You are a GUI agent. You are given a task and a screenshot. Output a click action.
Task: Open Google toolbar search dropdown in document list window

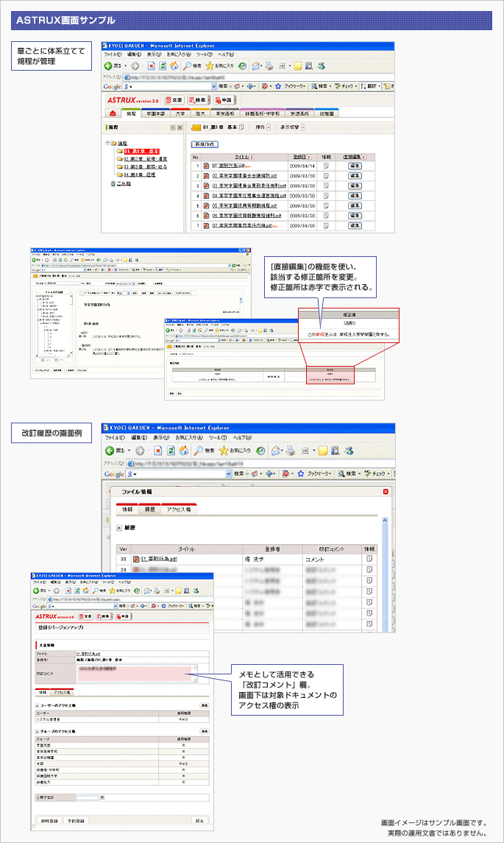point(214,86)
